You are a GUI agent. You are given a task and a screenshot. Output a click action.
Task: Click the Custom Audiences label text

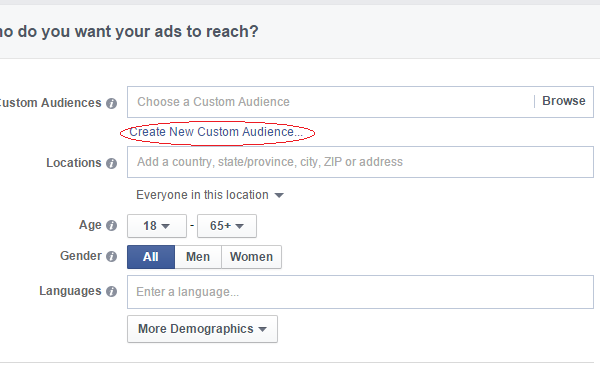[x=51, y=103]
